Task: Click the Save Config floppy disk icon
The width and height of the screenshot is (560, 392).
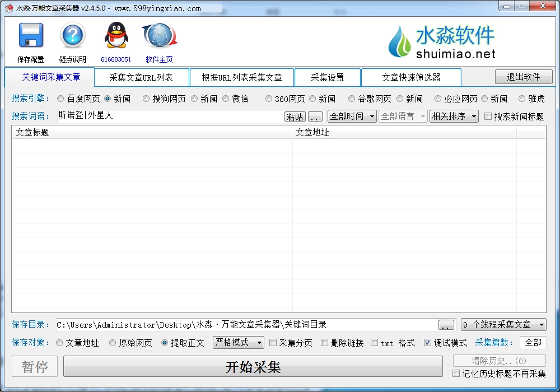Action: tap(31, 36)
